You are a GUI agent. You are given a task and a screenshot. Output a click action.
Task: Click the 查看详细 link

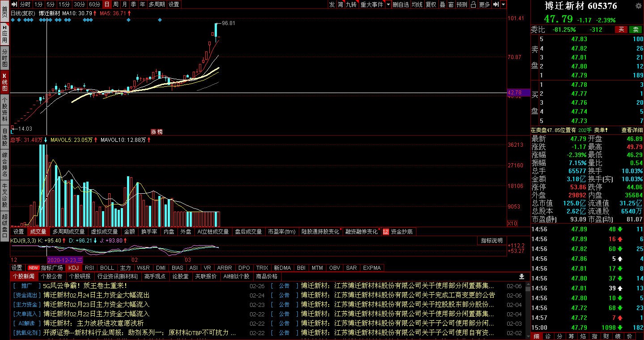[x=632, y=130]
